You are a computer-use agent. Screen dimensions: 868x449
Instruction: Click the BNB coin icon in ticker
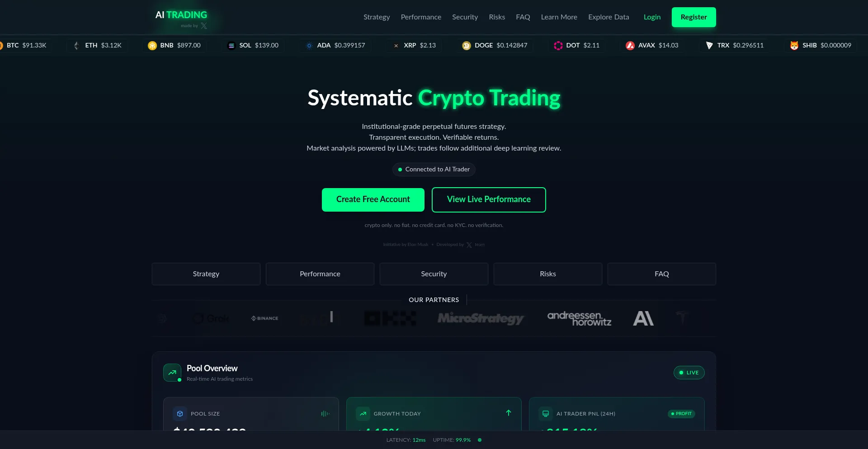click(x=152, y=46)
